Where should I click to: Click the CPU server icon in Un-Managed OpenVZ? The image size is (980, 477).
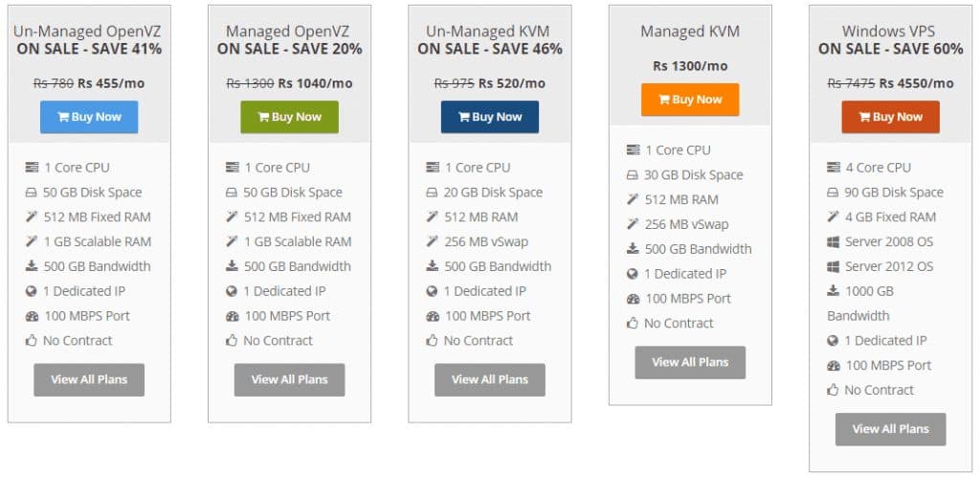(x=32, y=168)
